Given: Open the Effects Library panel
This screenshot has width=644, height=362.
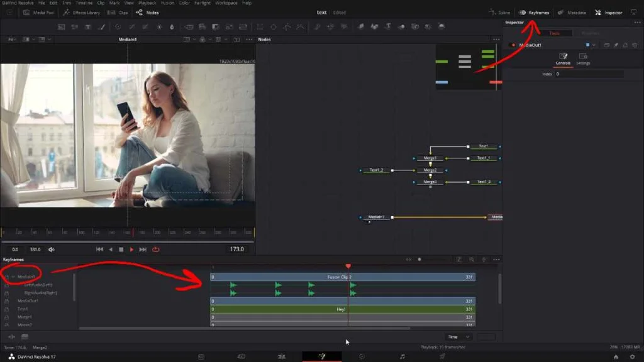Looking at the screenshot, I should point(87,13).
